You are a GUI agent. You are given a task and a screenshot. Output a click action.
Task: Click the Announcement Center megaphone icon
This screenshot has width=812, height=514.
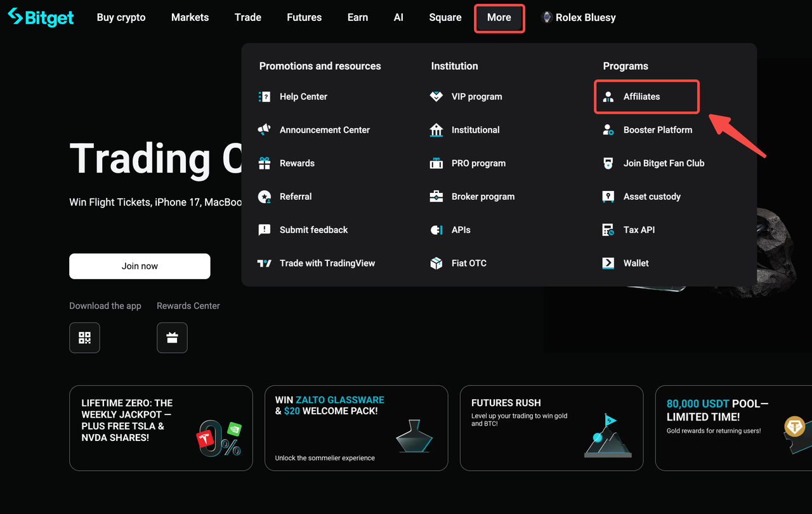coord(265,129)
